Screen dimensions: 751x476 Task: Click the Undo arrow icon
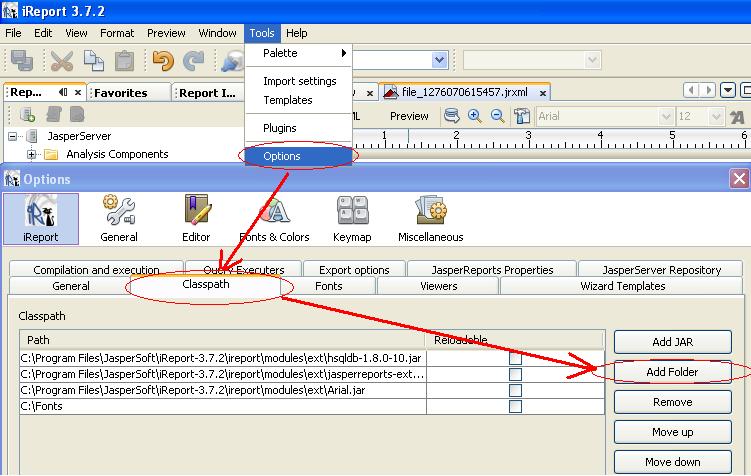163,61
